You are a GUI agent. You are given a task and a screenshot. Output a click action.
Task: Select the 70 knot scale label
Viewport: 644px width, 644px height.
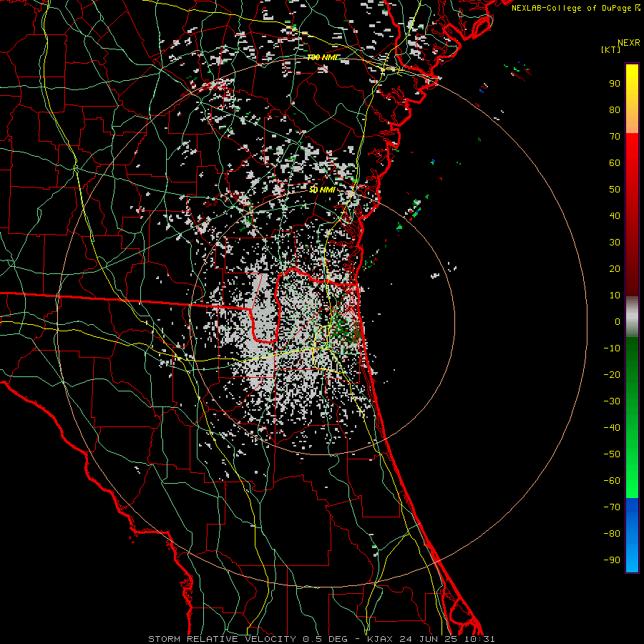615,137
